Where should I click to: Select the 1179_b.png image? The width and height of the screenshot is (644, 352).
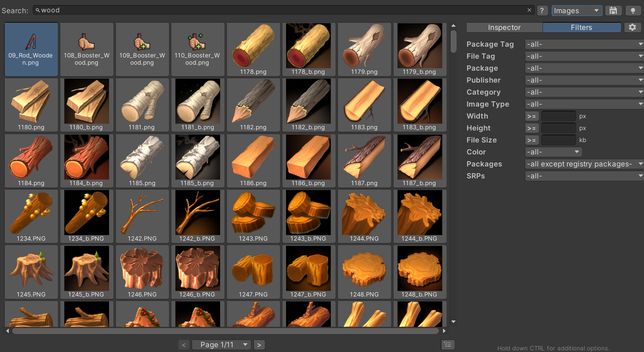tap(420, 49)
